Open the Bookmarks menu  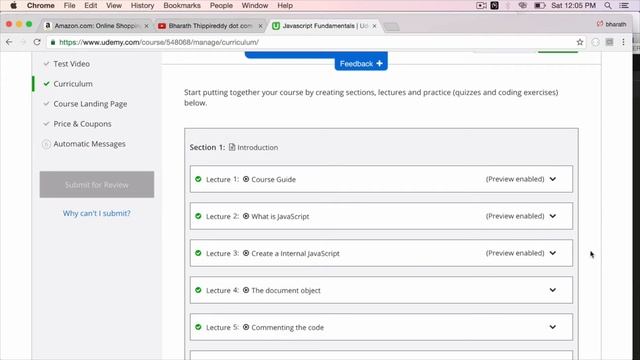182,6
